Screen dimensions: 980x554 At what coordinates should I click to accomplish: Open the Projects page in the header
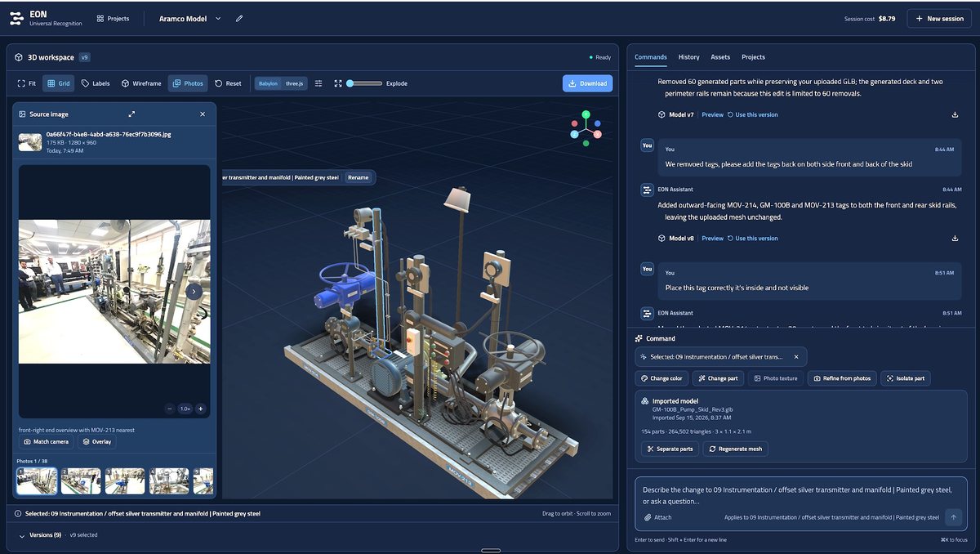tap(113, 18)
